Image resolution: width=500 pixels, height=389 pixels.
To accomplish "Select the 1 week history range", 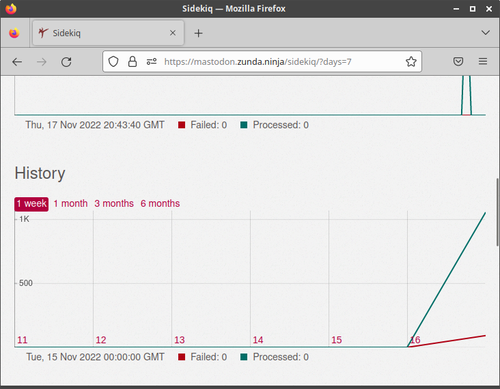I will coord(31,204).
